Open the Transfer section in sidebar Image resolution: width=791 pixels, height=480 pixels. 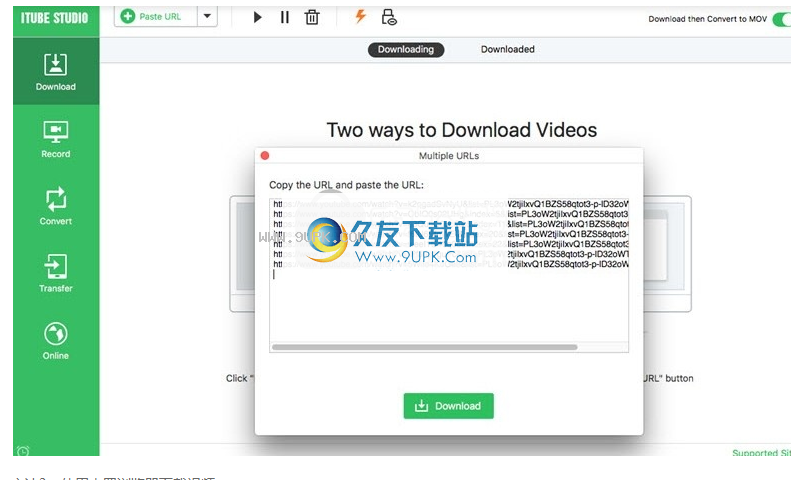click(55, 274)
